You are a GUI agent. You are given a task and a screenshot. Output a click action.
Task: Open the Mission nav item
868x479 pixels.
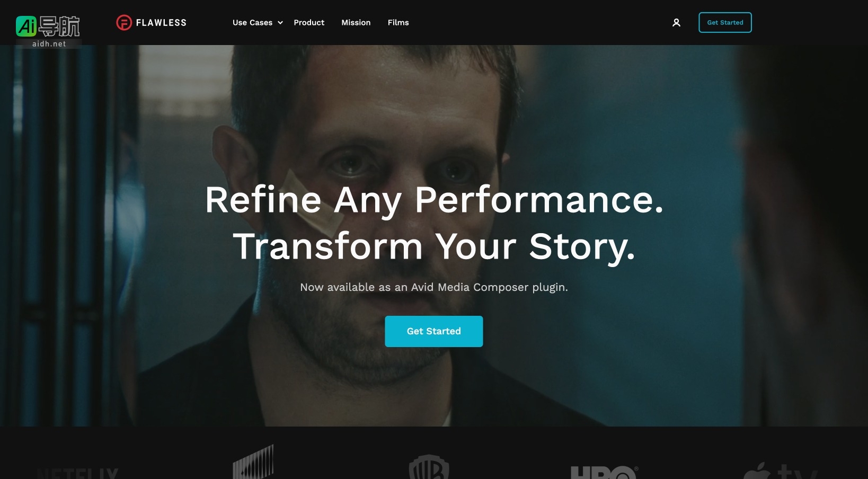point(356,23)
